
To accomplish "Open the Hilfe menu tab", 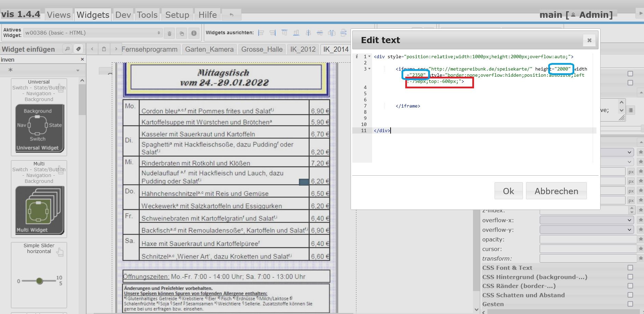I will pyautogui.click(x=208, y=15).
